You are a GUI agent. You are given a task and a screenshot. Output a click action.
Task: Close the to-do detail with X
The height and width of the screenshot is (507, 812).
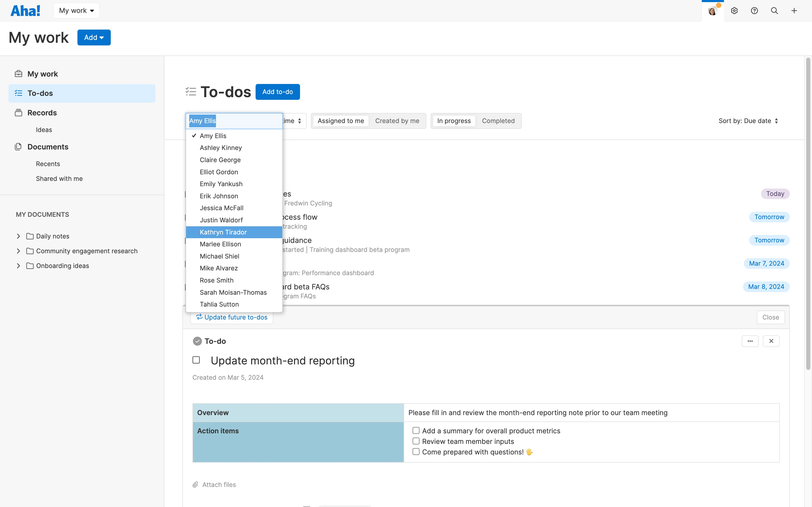(771, 341)
